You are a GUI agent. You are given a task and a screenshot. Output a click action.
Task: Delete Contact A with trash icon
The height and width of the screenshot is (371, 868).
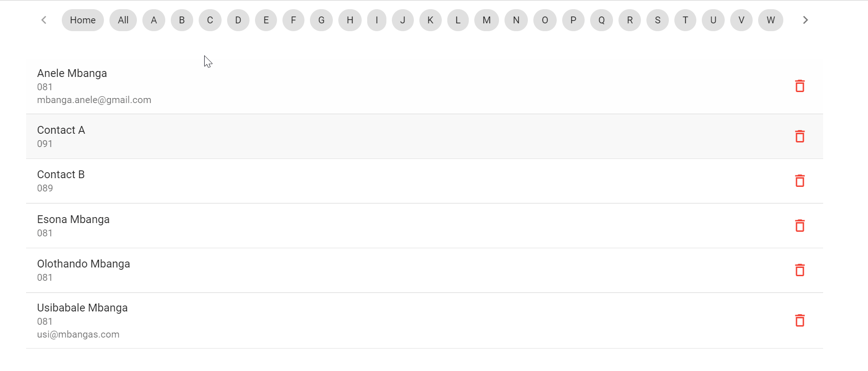coord(800,136)
